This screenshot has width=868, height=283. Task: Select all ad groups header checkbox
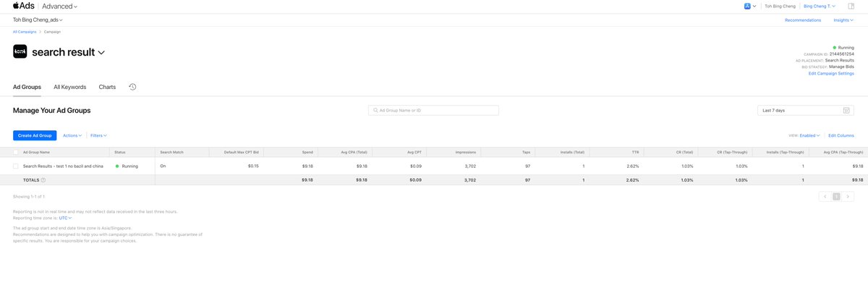tap(16, 152)
